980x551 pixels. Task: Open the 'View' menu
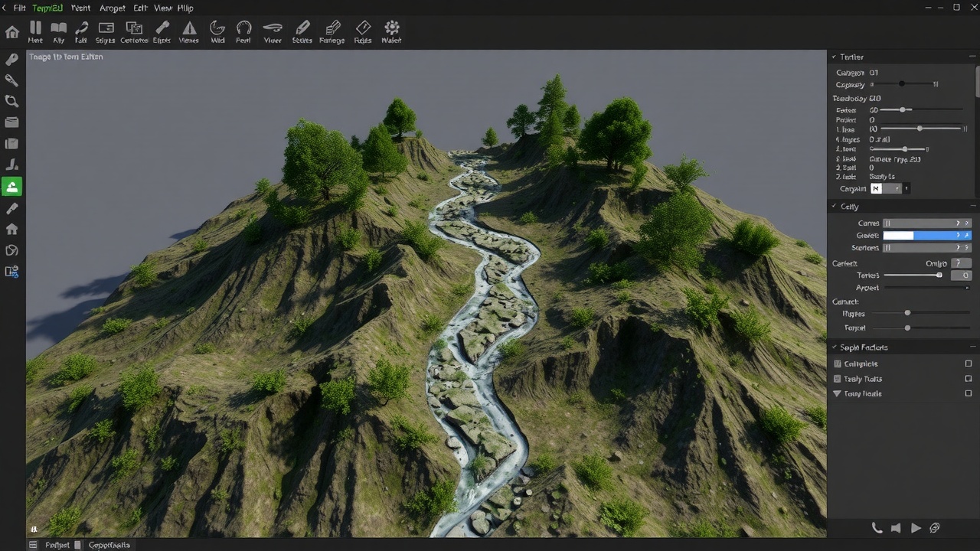point(163,8)
